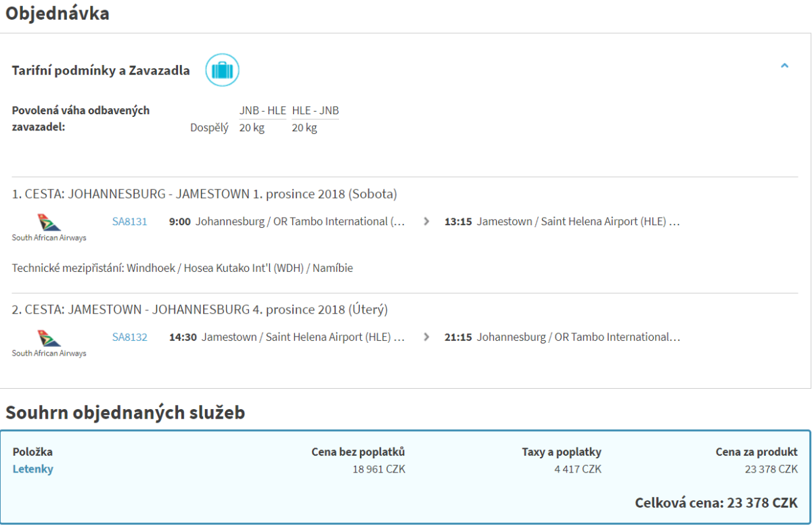Click the South African Airways logo for flight SA8131
Screen dimensions: 812x526
pos(49,226)
